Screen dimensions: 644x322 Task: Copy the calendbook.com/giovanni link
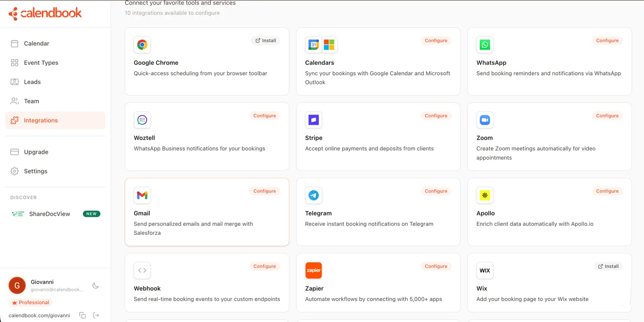(83, 315)
